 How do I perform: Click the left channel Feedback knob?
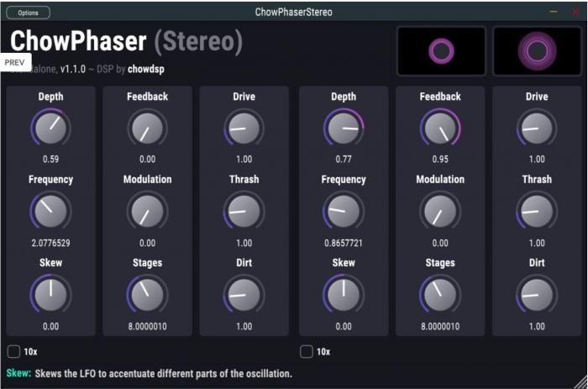click(x=147, y=129)
